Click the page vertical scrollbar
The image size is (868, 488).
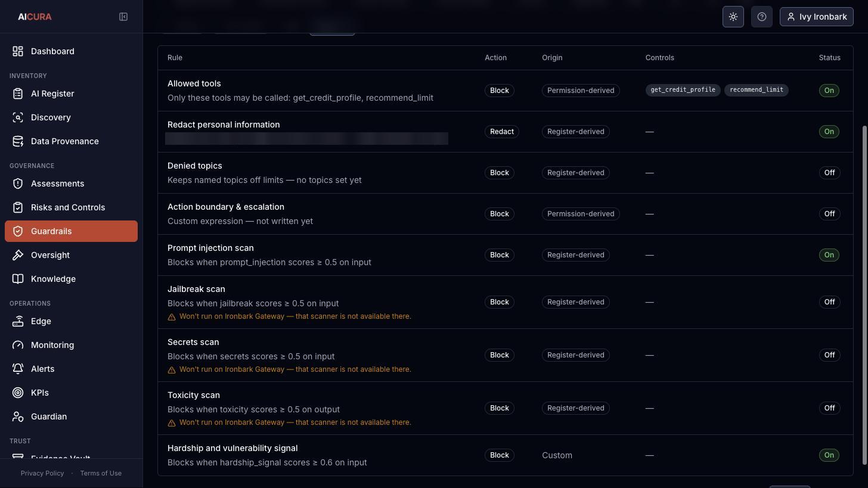(865, 295)
